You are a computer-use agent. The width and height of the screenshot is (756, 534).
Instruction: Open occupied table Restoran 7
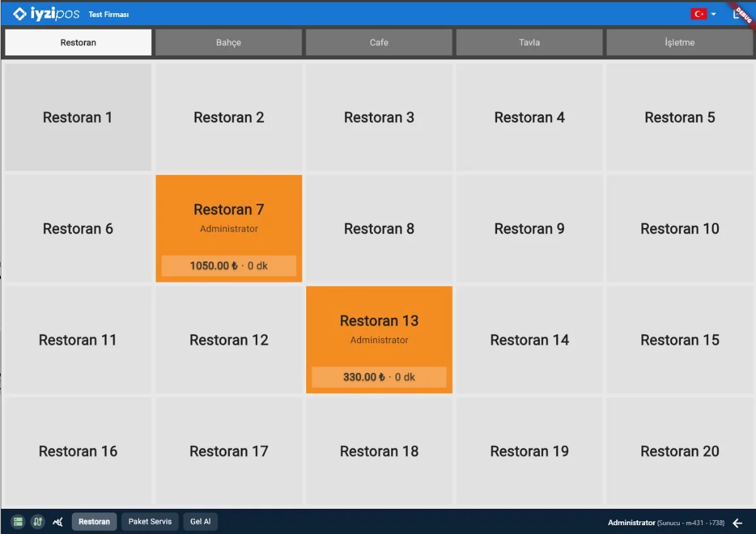[x=229, y=229]
